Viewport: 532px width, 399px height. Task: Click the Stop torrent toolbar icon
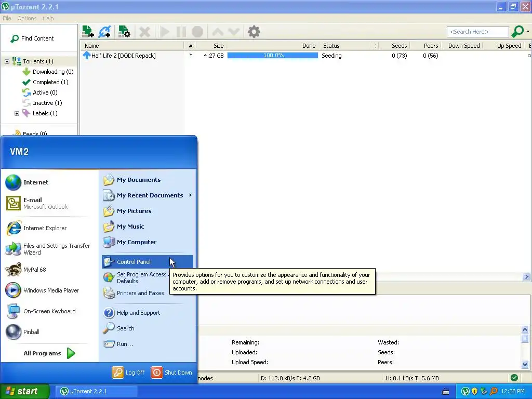click(x=197, y=32)
